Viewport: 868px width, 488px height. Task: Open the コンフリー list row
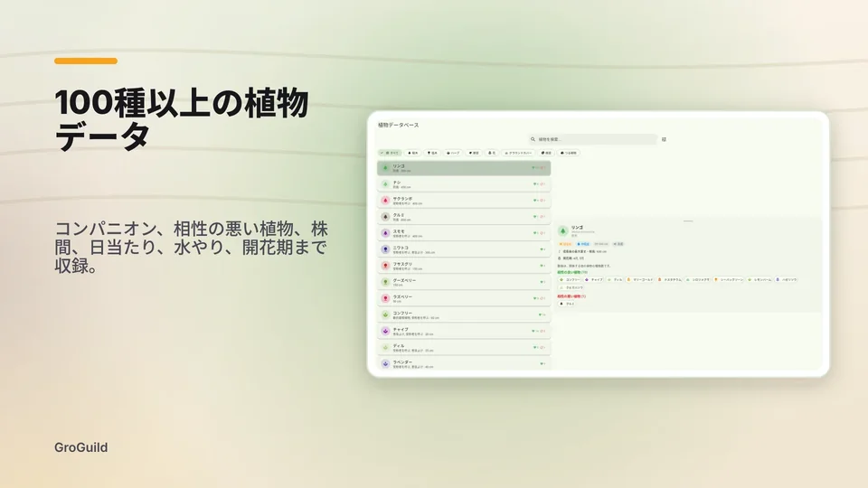(464, 314)
